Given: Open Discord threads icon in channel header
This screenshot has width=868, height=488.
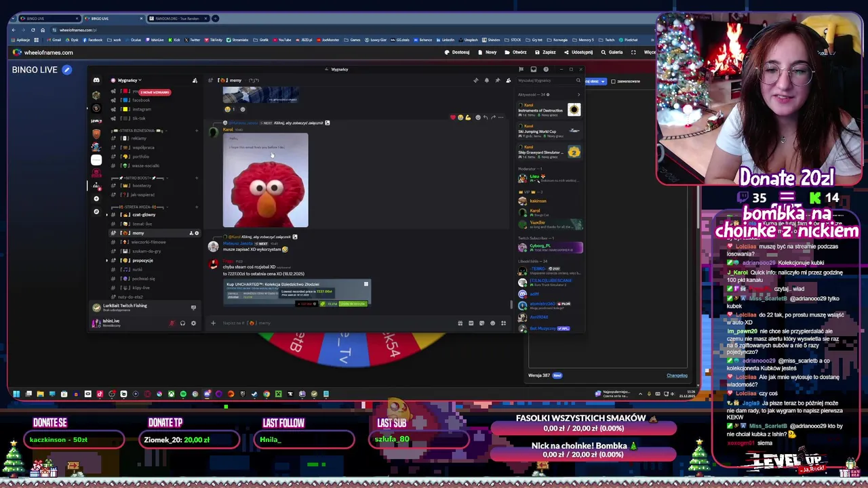Looking at the screenshot, I should click(x=475, y=80).
